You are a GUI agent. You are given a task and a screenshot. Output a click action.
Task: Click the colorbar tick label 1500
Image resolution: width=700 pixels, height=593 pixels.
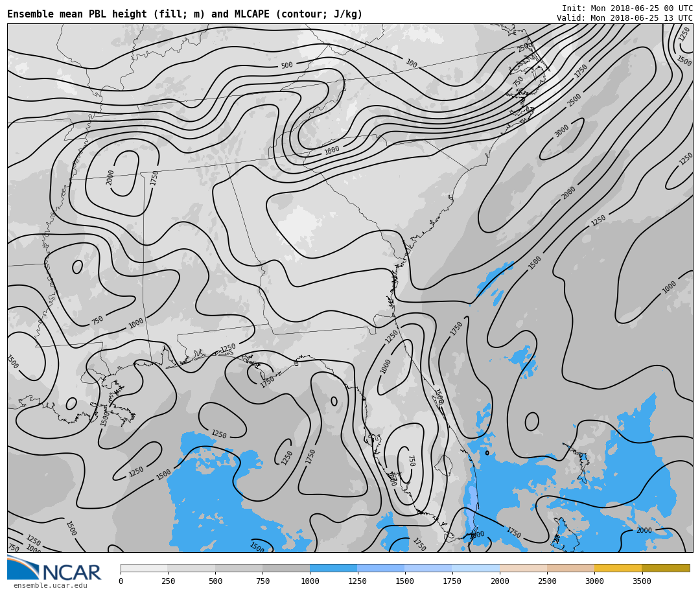pyautogui.click(x=405, y=581)
